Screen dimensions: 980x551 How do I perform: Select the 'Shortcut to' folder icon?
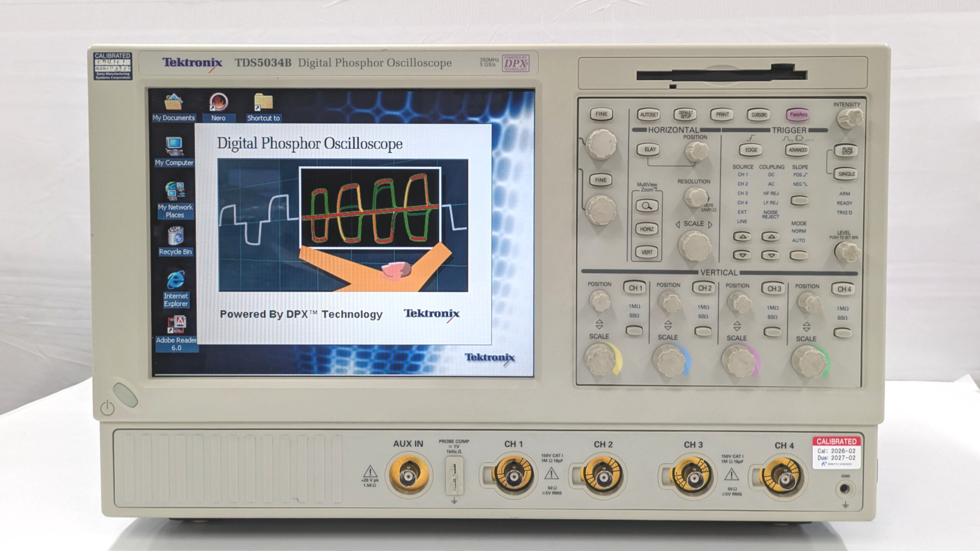click(263, 108)
